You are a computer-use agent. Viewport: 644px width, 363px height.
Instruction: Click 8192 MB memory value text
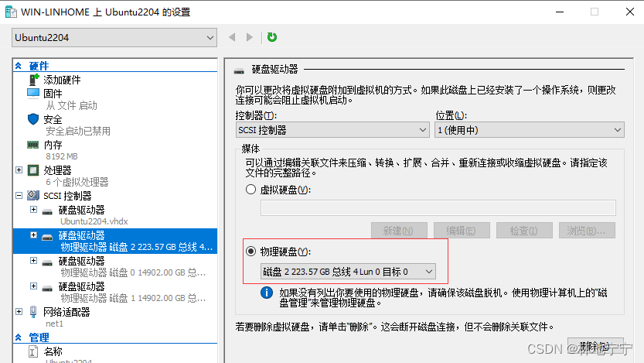click(62, 156)
